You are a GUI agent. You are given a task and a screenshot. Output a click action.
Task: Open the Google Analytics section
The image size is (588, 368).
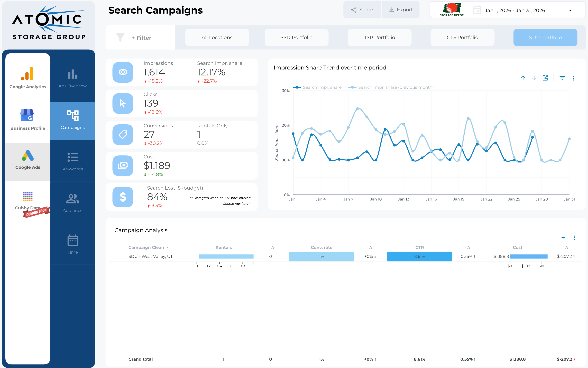point(28,77)
